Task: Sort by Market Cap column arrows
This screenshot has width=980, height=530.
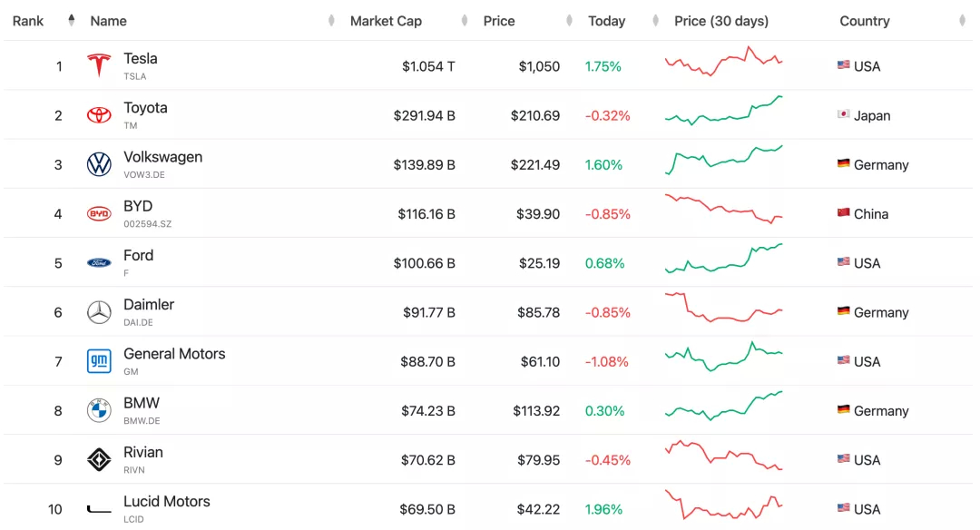Action: point(465,21)
